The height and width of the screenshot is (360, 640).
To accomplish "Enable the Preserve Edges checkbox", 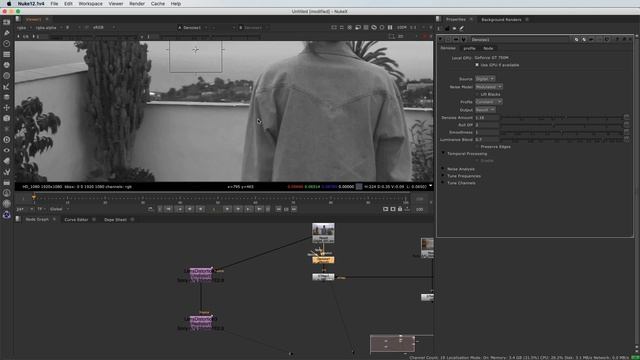I will tap(477, 147).
